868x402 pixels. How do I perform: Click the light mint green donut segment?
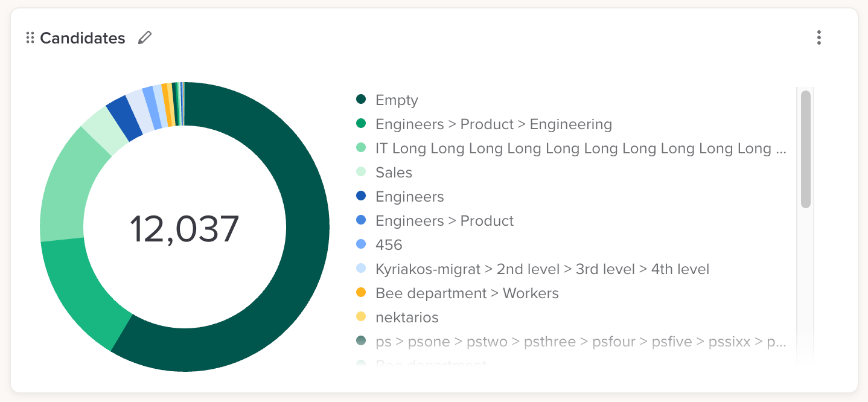point(69,181)
